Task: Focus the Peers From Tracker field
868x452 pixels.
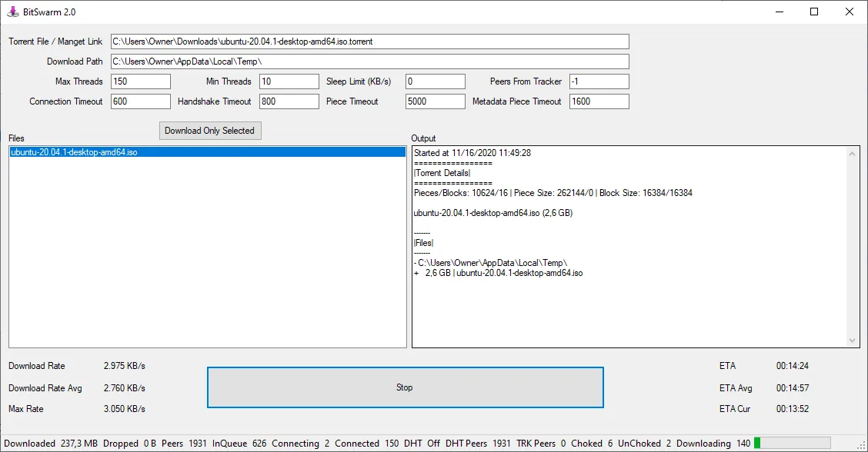Action: pos(599,81)
